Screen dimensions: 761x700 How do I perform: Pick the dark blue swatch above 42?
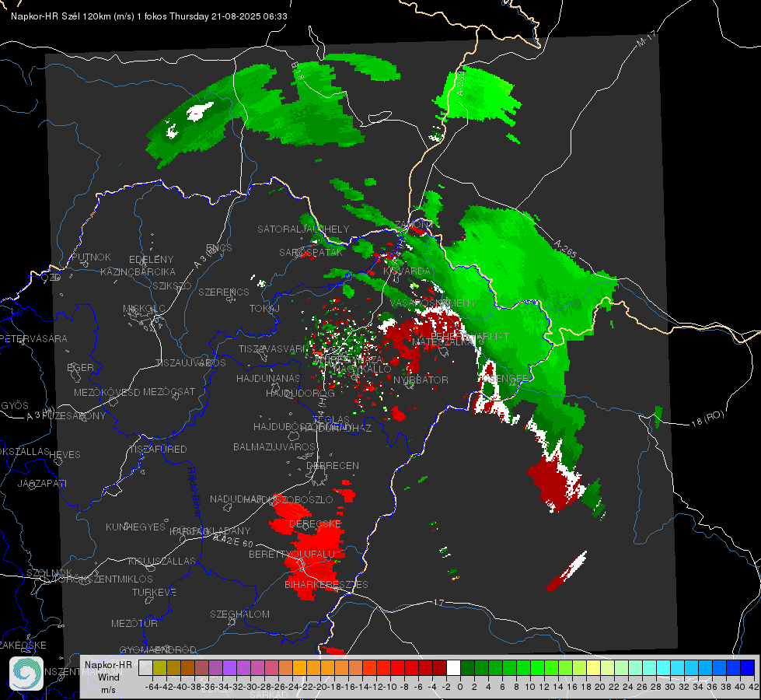click(x=748, y=667)
